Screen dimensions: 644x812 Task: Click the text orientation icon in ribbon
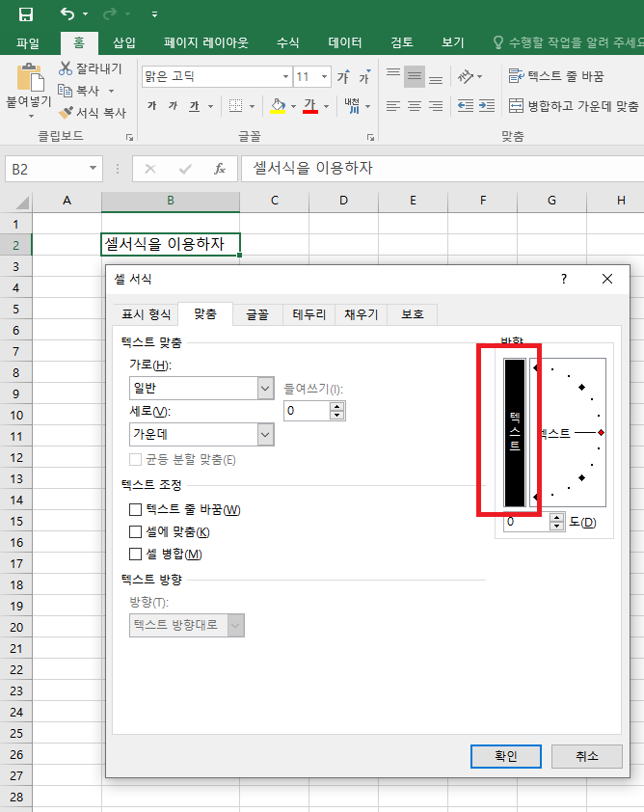[x=466, y=76]
